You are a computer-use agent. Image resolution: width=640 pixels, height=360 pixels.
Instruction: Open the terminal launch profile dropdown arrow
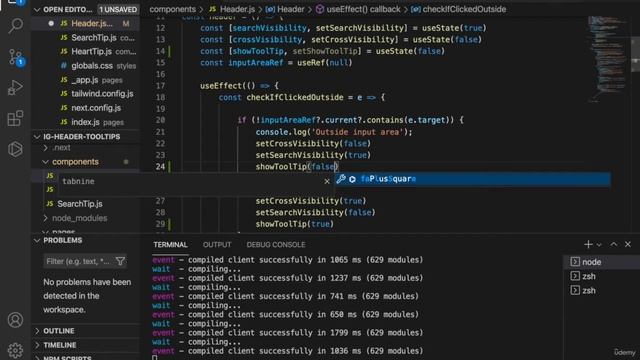[599, 245]
